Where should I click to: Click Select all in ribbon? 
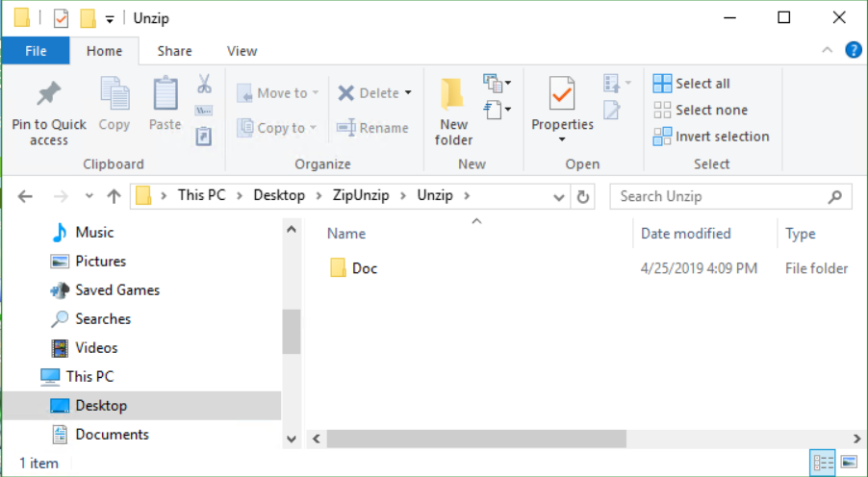692,84
